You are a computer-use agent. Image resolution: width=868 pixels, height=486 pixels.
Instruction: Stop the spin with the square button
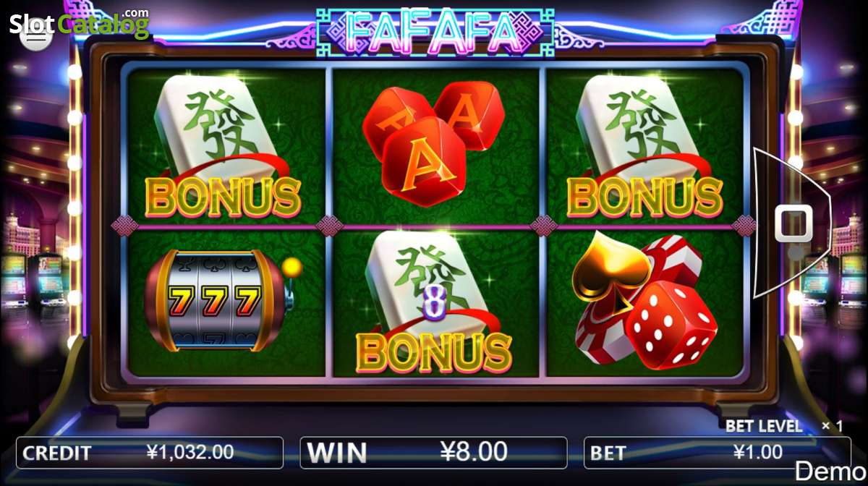pos(793,223)
